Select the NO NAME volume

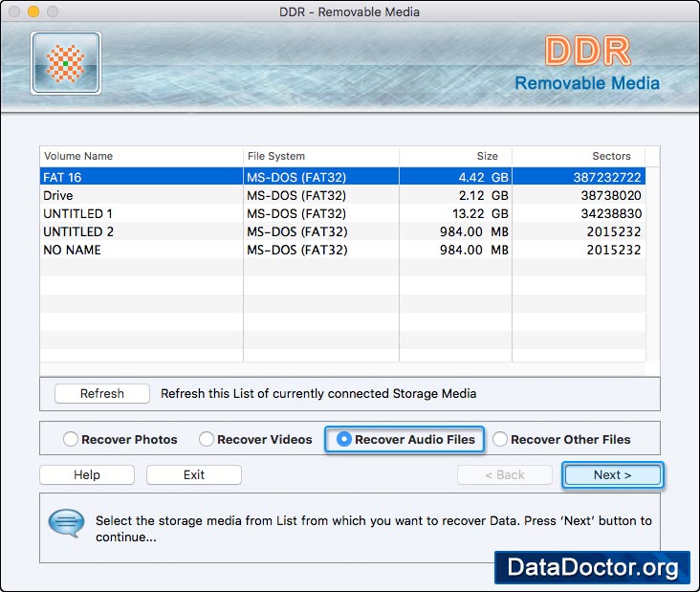(x=342, y=250)
